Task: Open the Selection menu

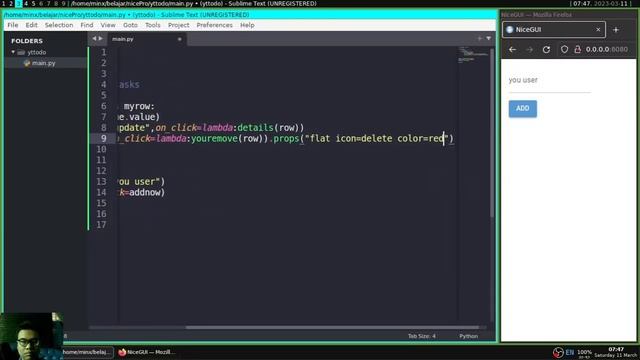Action: pos(59,25)
